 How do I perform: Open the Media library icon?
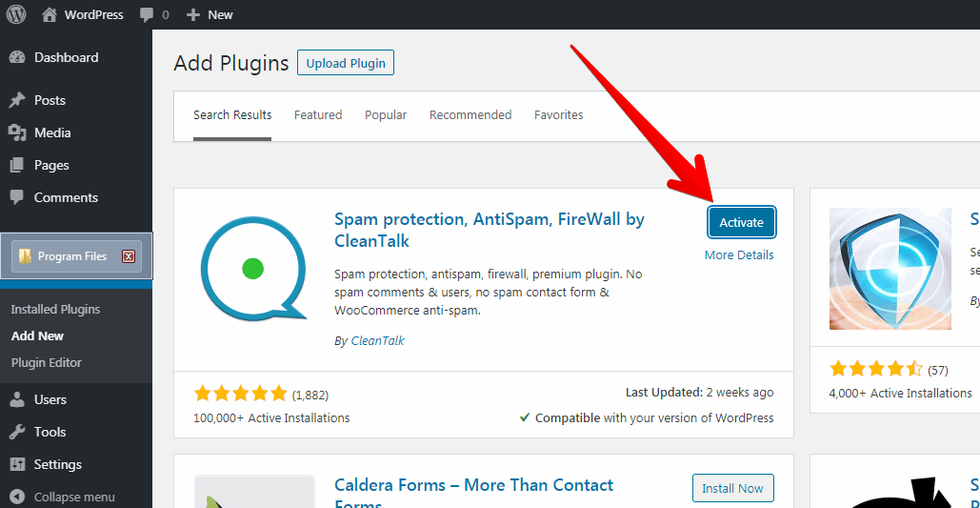(x=17, y=132)
